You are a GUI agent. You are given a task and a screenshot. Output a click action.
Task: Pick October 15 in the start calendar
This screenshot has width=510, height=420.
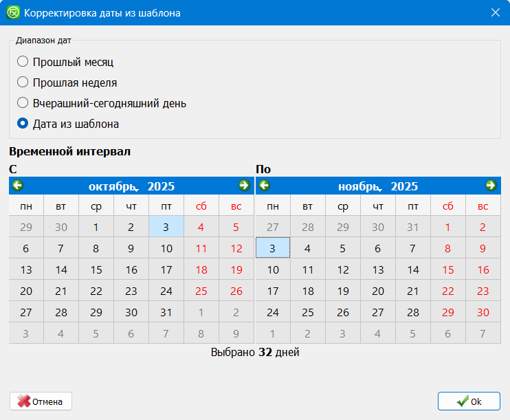96,270
